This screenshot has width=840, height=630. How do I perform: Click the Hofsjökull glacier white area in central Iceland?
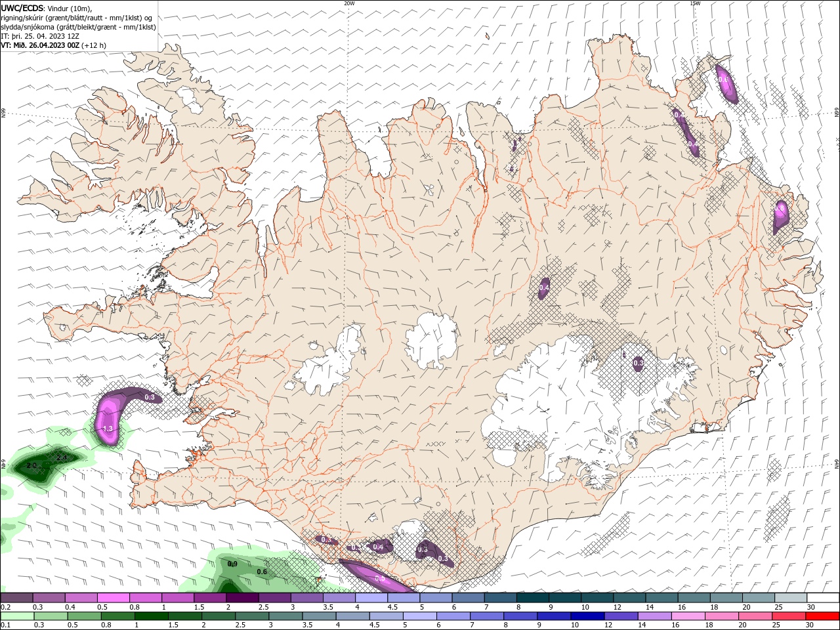click(431, 341)
